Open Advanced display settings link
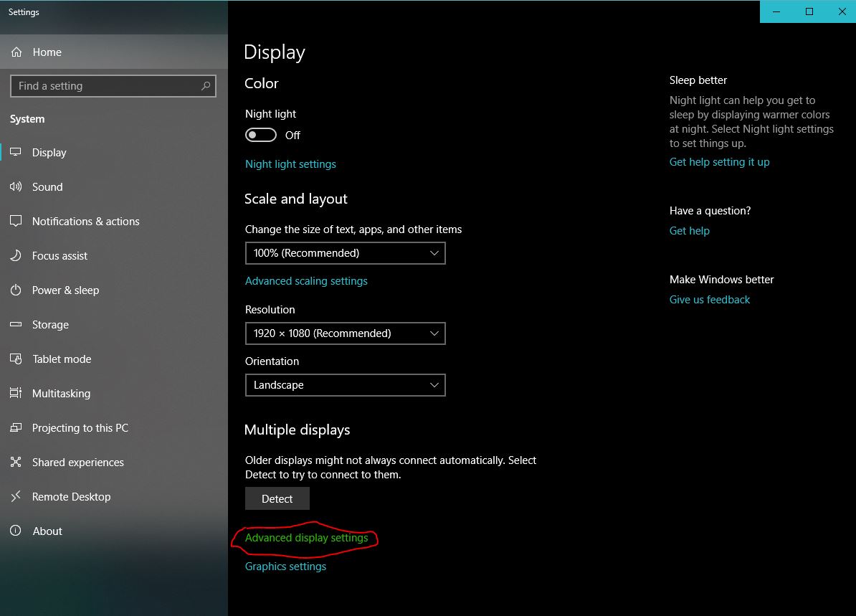The width and height of the screenshot is (856, 616). pos(306,538)
